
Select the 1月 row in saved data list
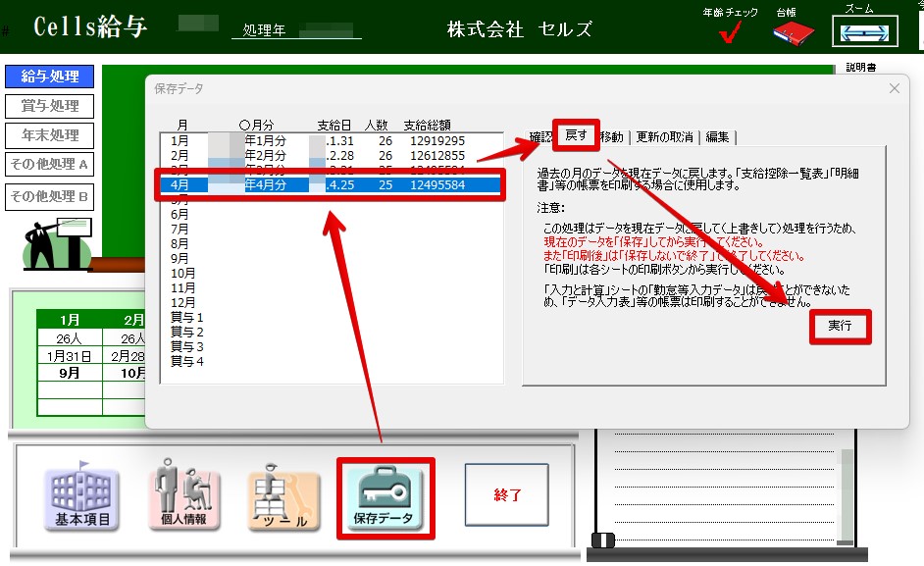[x=332, y=140]
